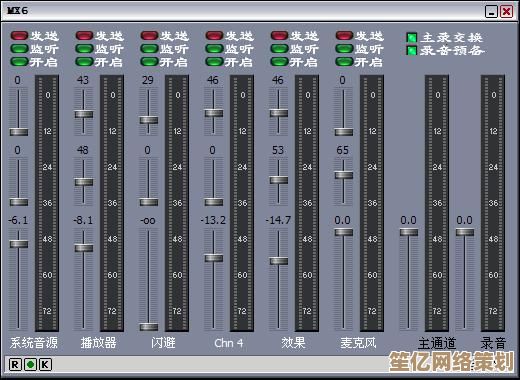Select the 系统音源 channel label
The height and width of the screenshot is (380, 520).
click(34, 343)
